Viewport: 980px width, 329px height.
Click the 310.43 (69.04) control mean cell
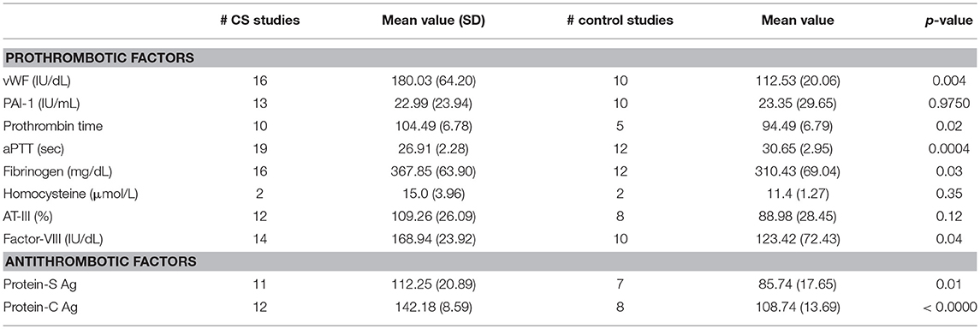click(x=798, y=170)
